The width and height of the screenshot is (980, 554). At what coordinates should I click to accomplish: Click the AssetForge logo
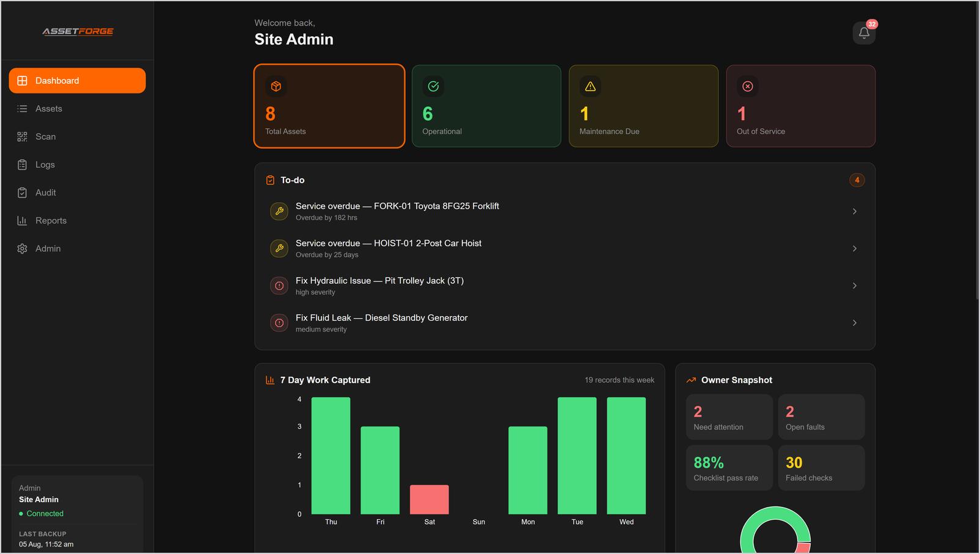tap(78, 31)
